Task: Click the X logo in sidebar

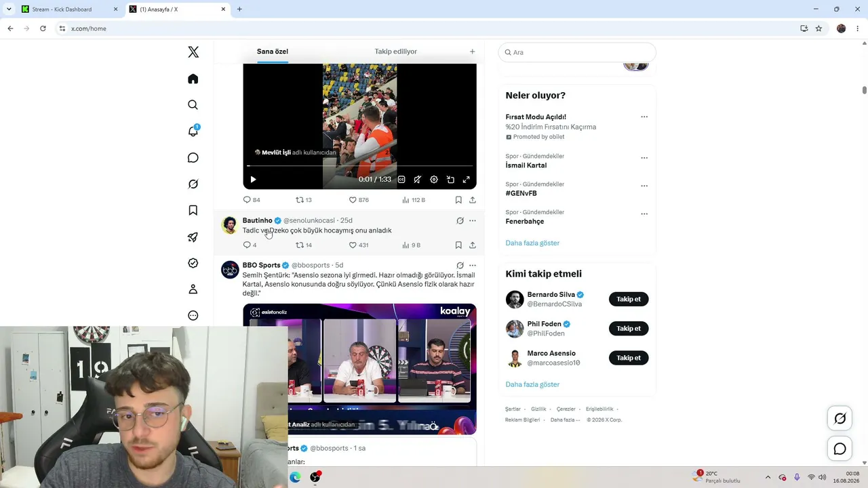Action: coord(193,52)
